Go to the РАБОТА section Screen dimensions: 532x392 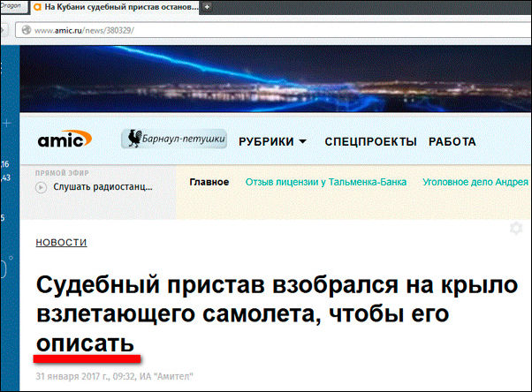(x=452, y=141)
